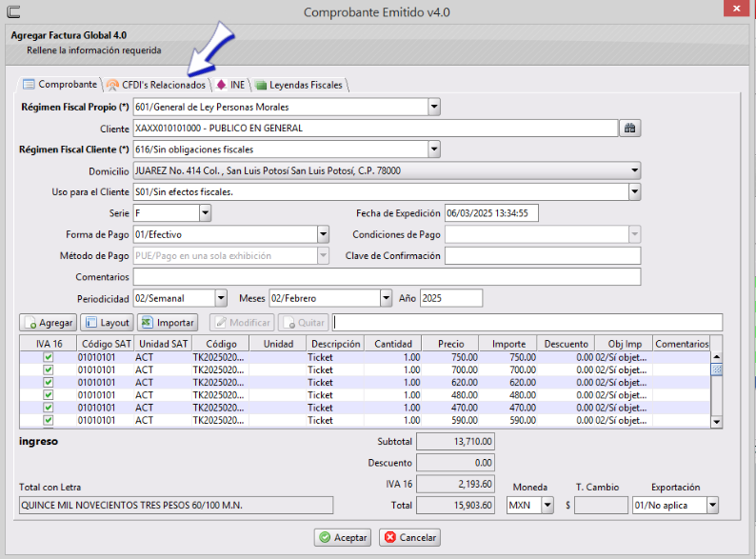Select the 480.00 Importe cell
756x559 pixels.
pyautogui.click(x=508, y=395)
